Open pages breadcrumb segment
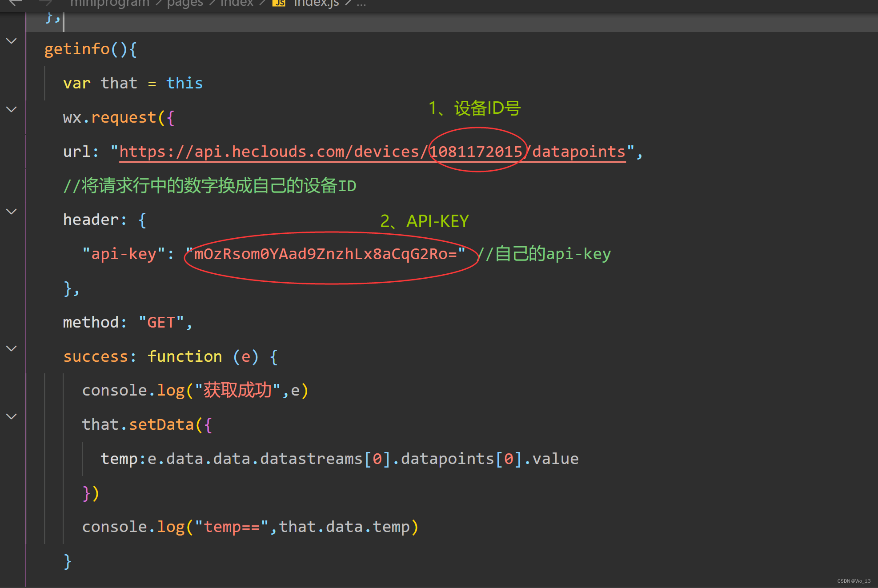This screenshot has height=588, width=878. (185, 3)
